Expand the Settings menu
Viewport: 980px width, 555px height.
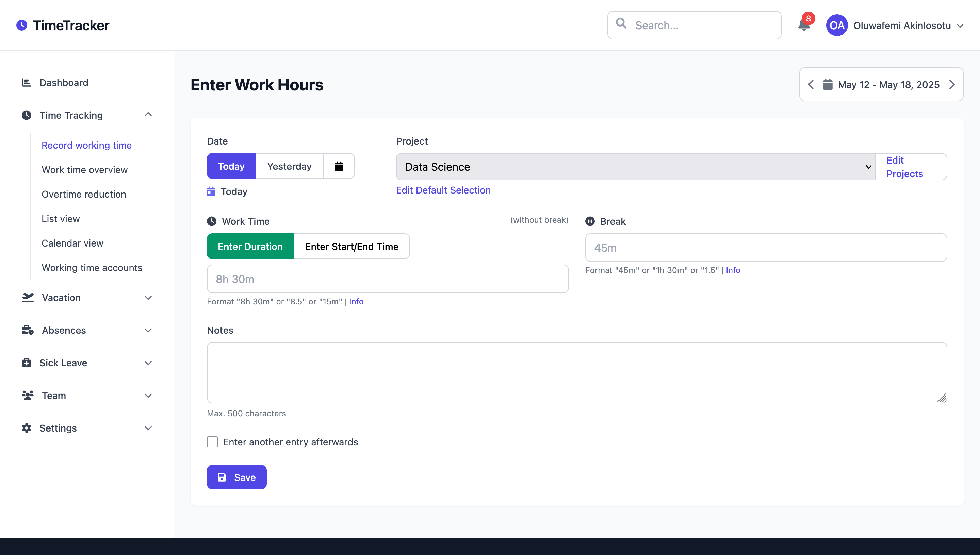[x=148, y=428]
